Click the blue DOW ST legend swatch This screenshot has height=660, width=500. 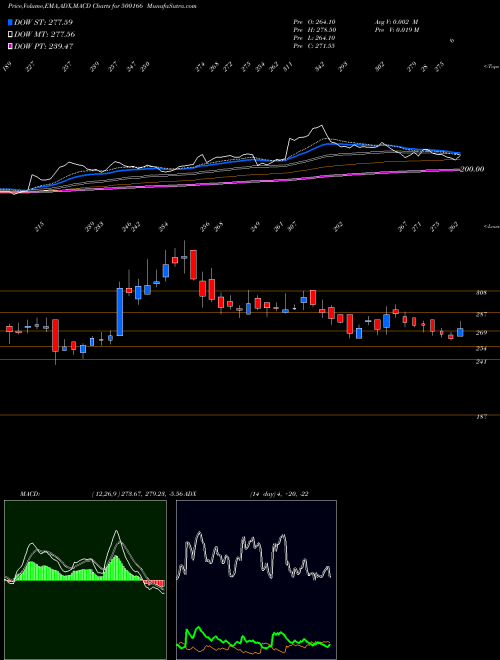click(x=10, y=22)
